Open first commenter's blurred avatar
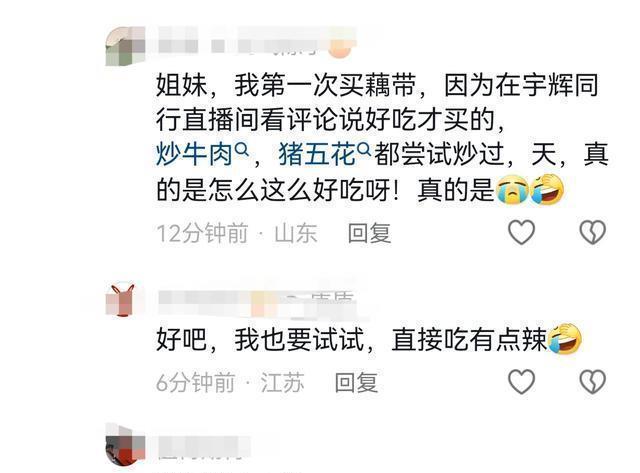 (125, 46)
